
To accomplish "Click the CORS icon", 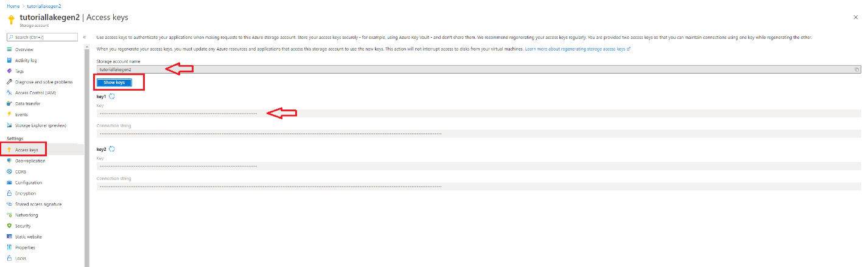I will pyautogui.click(x=9, y=172).
